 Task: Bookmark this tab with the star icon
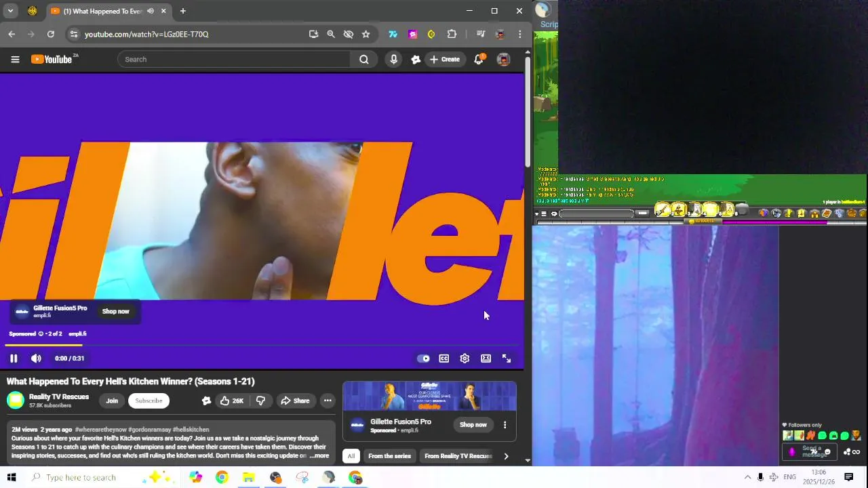(x=366, y=34)
